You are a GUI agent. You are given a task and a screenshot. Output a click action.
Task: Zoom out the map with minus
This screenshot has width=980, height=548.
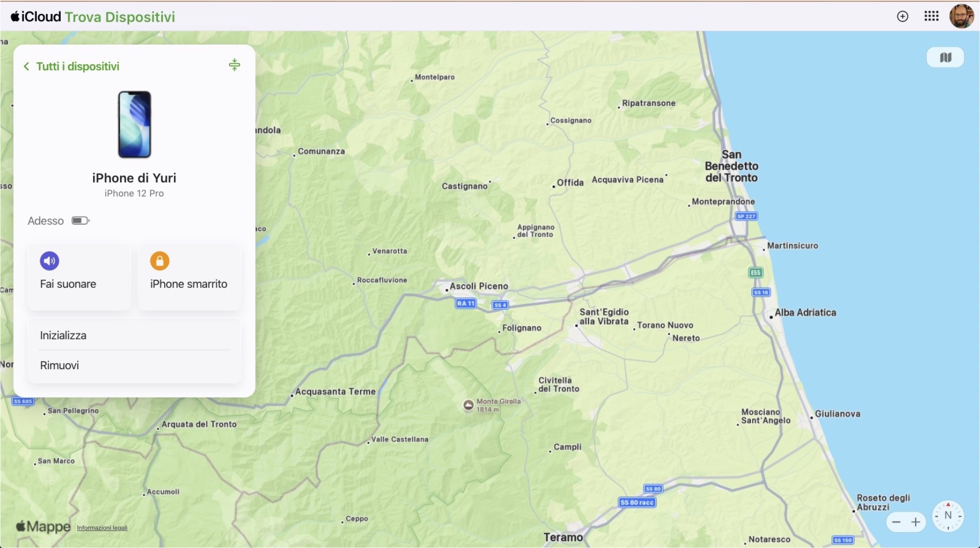click(x=896, y=522)
